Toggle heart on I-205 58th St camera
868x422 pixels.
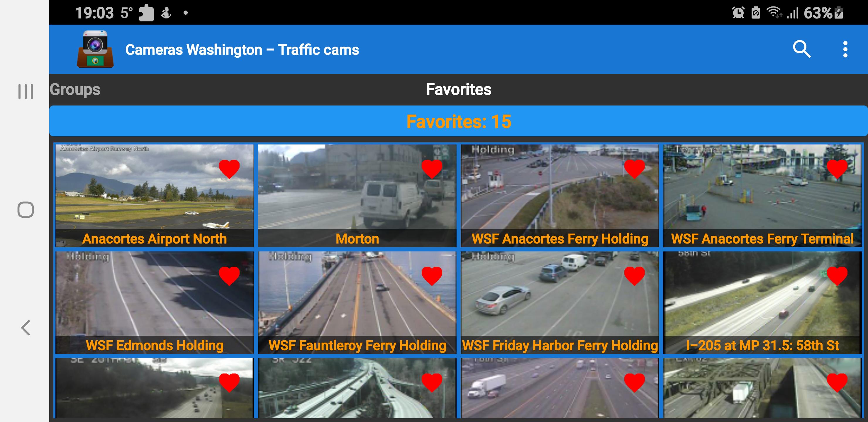pos(837,276)
